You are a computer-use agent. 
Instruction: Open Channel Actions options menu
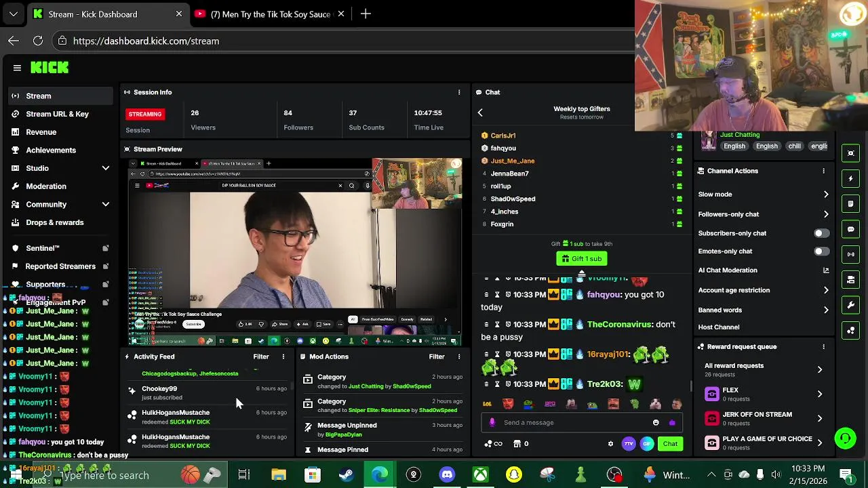[x=823, y=171]
